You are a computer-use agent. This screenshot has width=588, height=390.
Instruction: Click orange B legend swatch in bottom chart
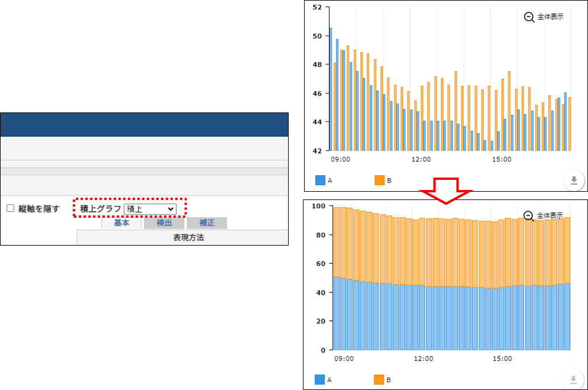(x=379, y=380)
